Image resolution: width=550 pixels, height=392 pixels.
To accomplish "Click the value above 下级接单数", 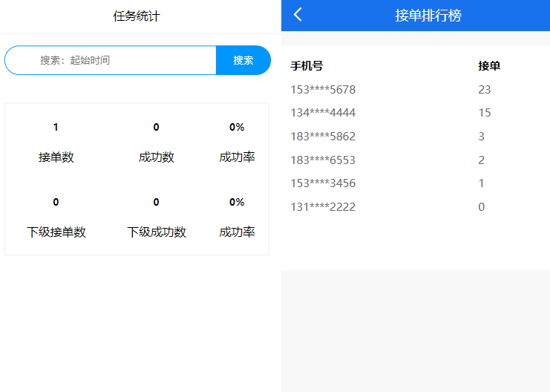I will pos(56,202).
